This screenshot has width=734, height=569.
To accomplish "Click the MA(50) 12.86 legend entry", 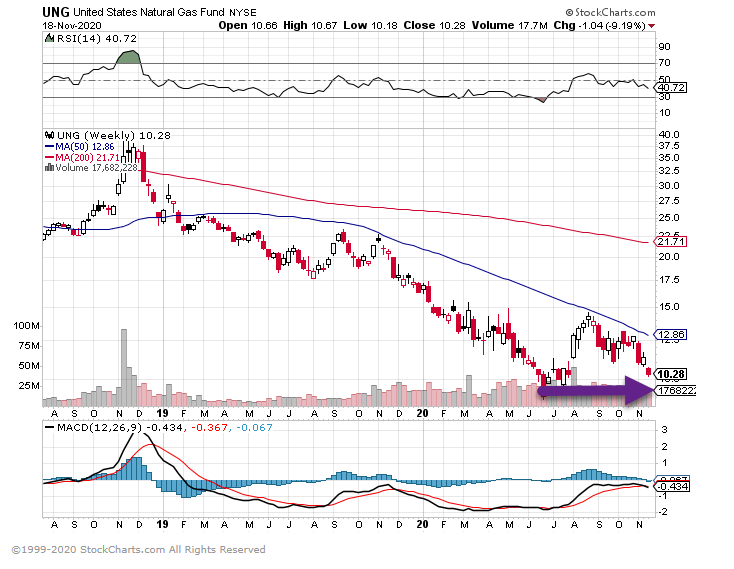I will coord(80,147).
